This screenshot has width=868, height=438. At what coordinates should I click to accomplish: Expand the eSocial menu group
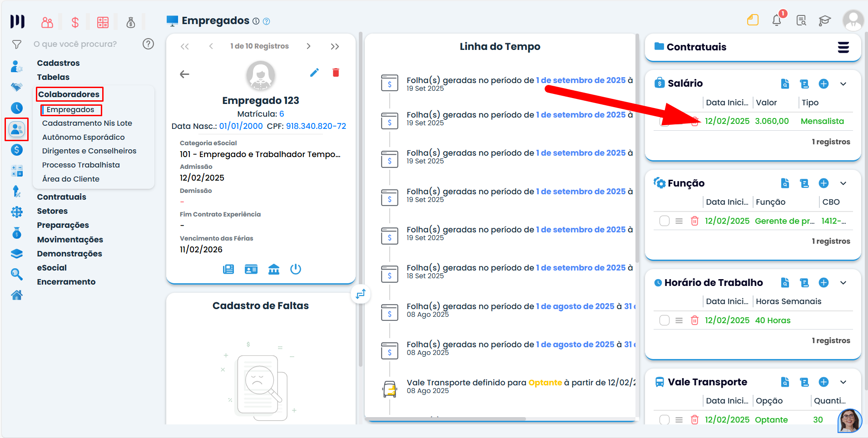(52, 268)
